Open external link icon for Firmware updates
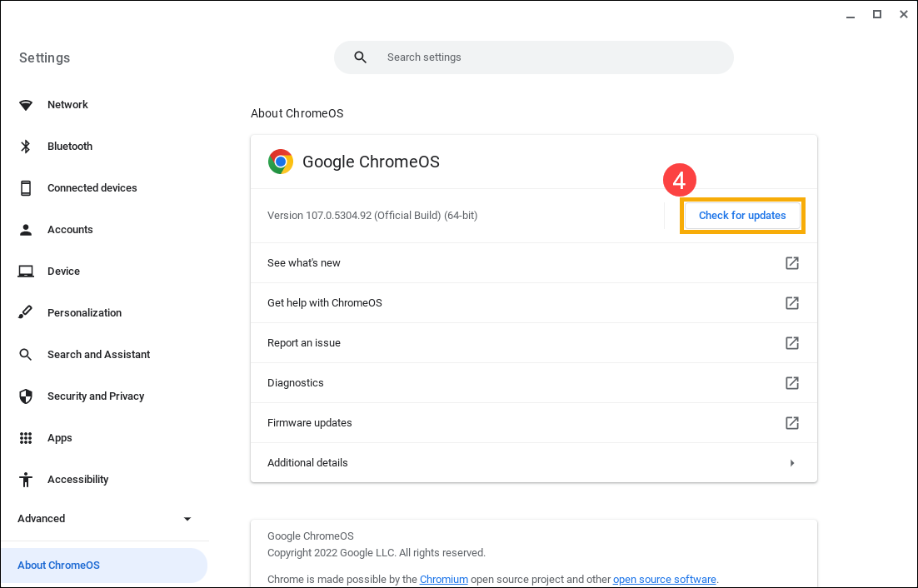This screenshot has height=588, width=918. click(792, 423)
